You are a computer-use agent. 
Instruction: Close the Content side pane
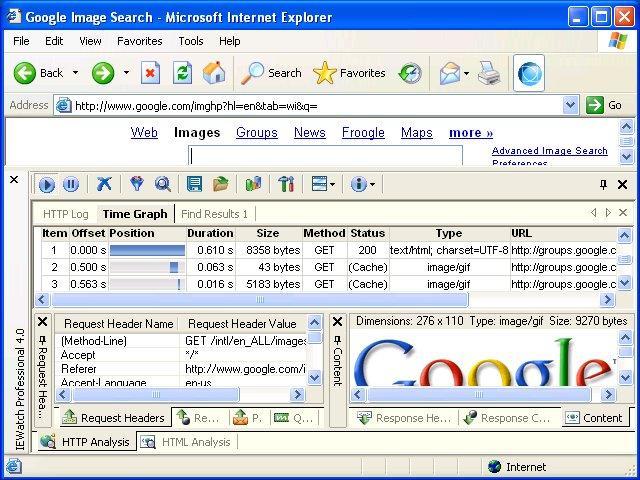pyautogui.click(x=337, y=322)
